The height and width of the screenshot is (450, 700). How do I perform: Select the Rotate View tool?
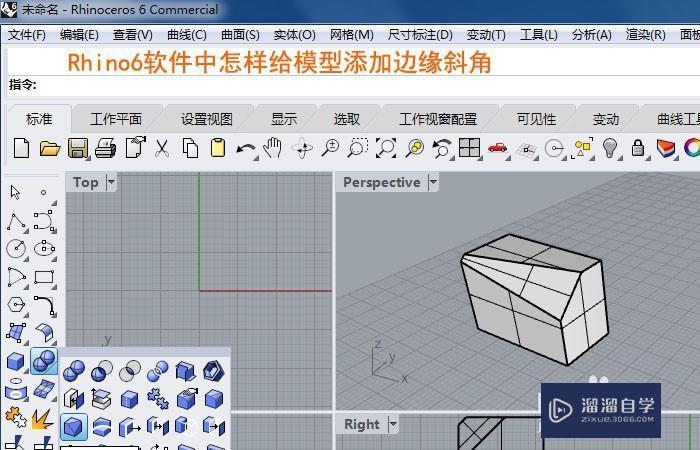[x=302, y=148]
